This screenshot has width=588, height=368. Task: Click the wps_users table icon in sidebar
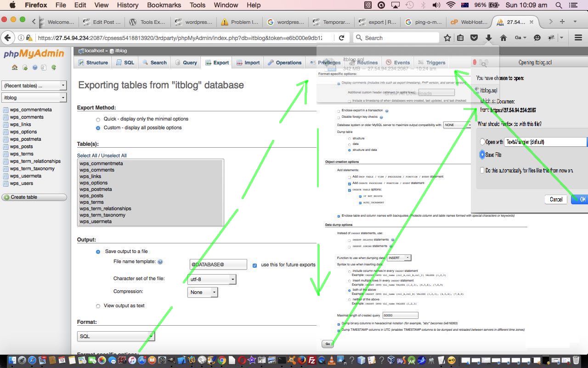tap(6, 184)
